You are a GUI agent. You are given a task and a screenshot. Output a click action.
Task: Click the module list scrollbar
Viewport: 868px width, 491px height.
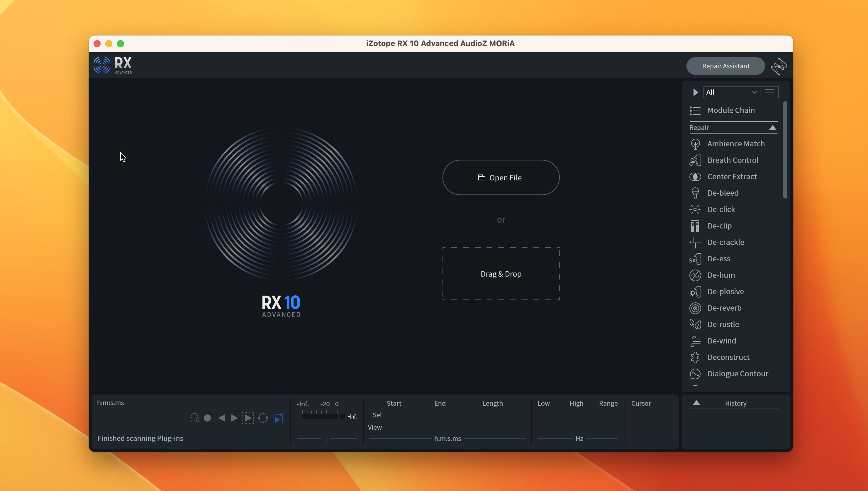pyautogui.click(x=785, y=150)
